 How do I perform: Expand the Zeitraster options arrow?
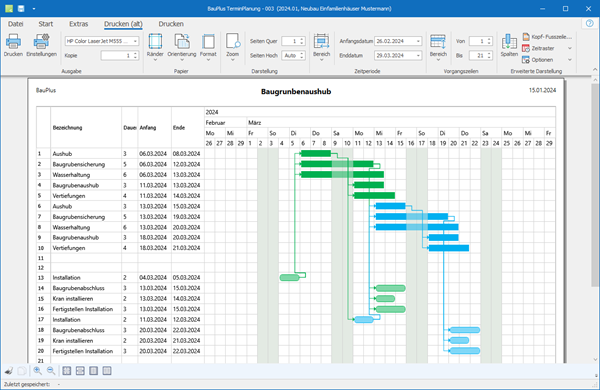[570, 49]
